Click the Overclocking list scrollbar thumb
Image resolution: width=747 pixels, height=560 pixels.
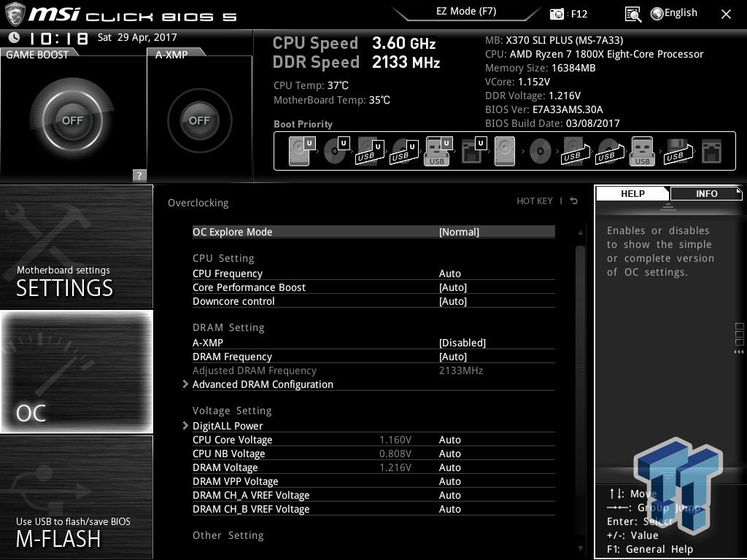(580, 370)
